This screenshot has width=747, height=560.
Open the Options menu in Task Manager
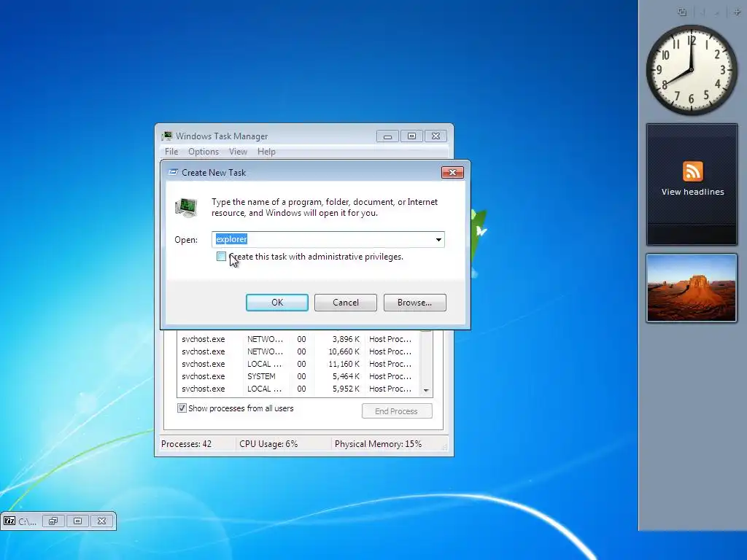tap(204, 152)
